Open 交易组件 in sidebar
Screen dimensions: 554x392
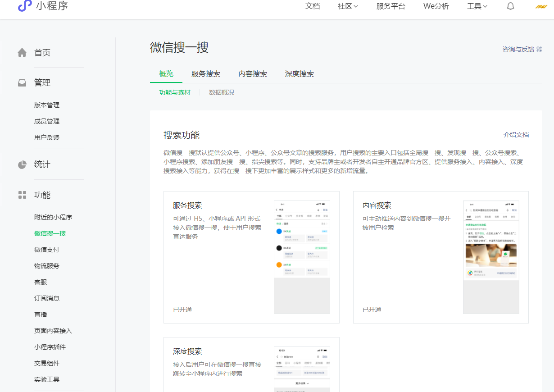(x=47, y=363)
